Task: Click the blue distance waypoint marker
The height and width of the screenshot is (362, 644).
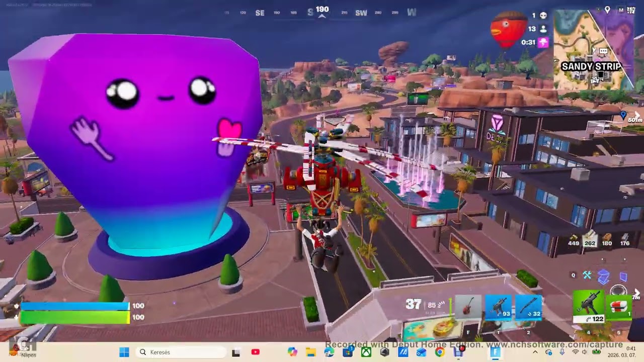Action: (x=624, y=115)
